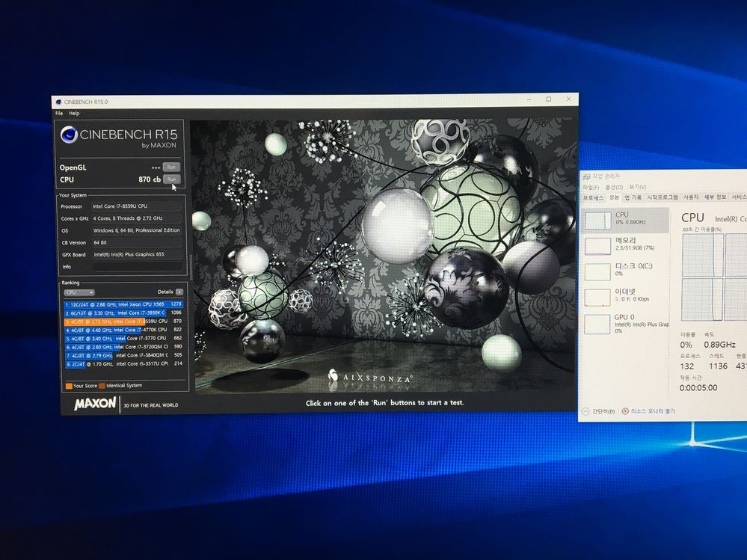Switch to the 성능 tab
747x560 pixels.
[x=614, y=197]
